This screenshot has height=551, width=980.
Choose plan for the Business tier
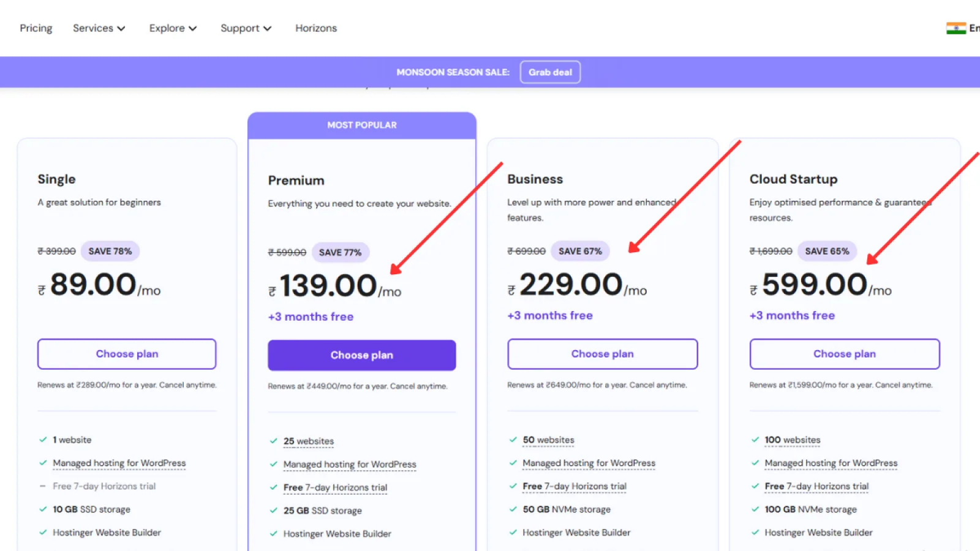(x=602, y=354)
